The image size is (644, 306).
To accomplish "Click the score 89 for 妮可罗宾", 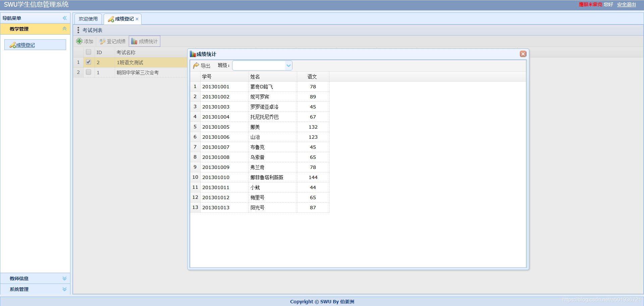I will (x=313, y=97).
